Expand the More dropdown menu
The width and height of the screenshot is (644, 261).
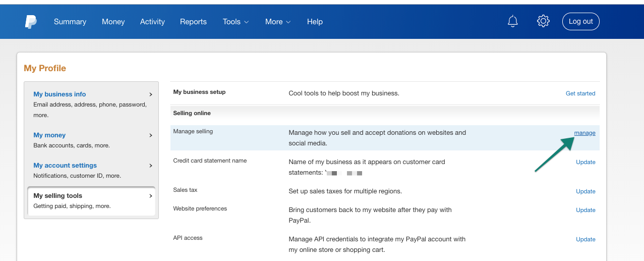coord(278,22)
